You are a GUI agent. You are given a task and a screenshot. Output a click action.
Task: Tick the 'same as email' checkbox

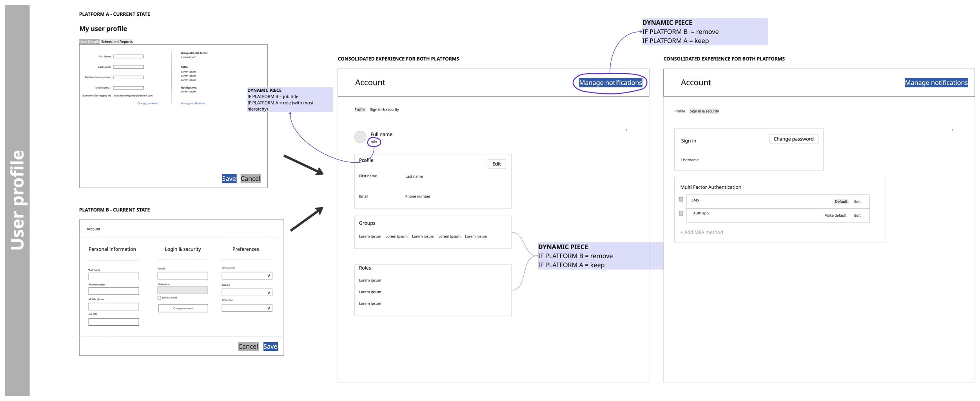159,298
